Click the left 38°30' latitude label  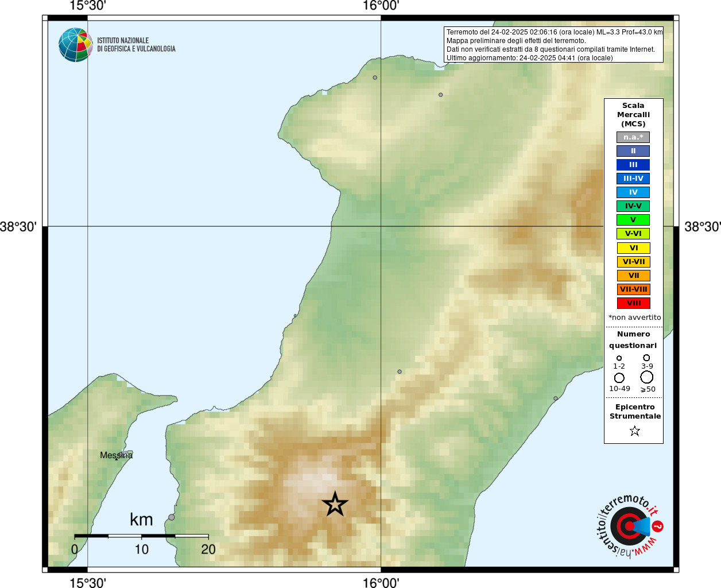coord(18,227)
